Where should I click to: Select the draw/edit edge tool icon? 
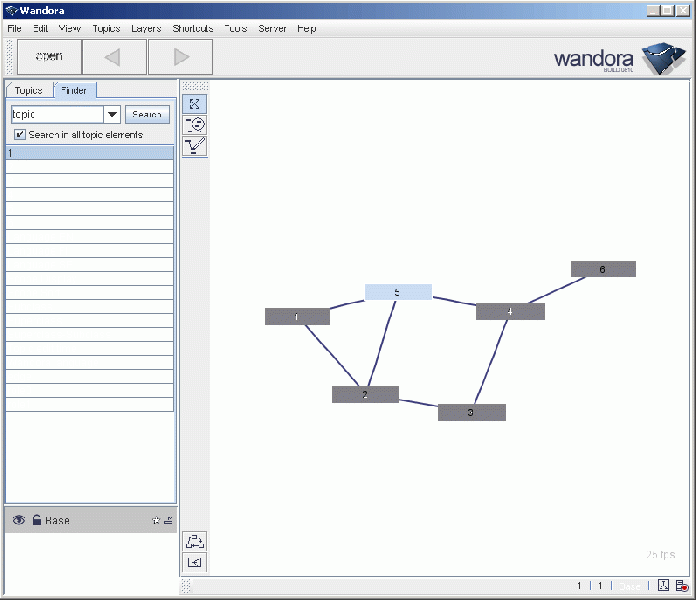(x=196, y=146)
